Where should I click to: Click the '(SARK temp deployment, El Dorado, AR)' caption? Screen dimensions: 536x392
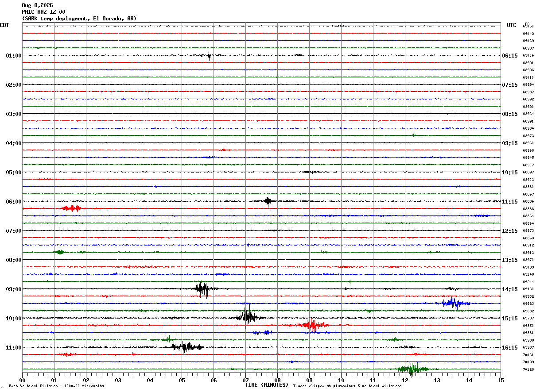[79, 19]
